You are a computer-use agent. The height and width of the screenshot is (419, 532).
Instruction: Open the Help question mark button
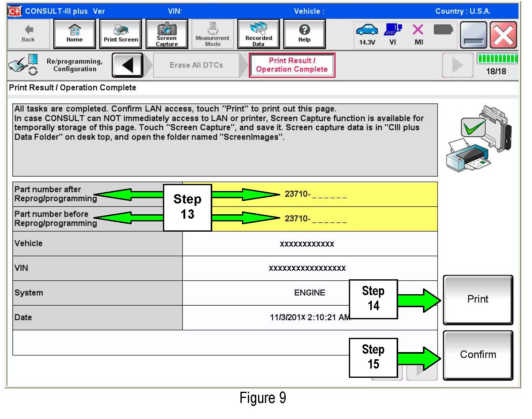coord(304,34)
